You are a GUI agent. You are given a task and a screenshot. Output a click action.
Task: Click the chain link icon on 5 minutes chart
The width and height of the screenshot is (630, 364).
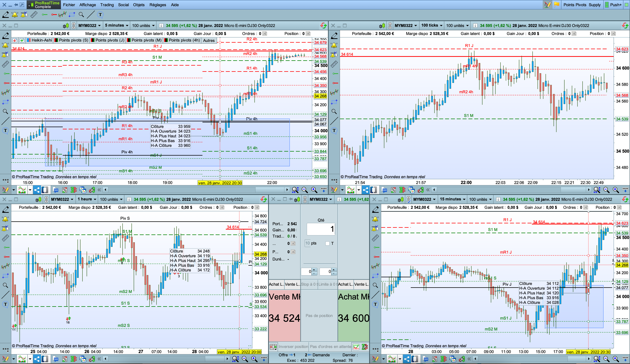[x=74, y=26]
